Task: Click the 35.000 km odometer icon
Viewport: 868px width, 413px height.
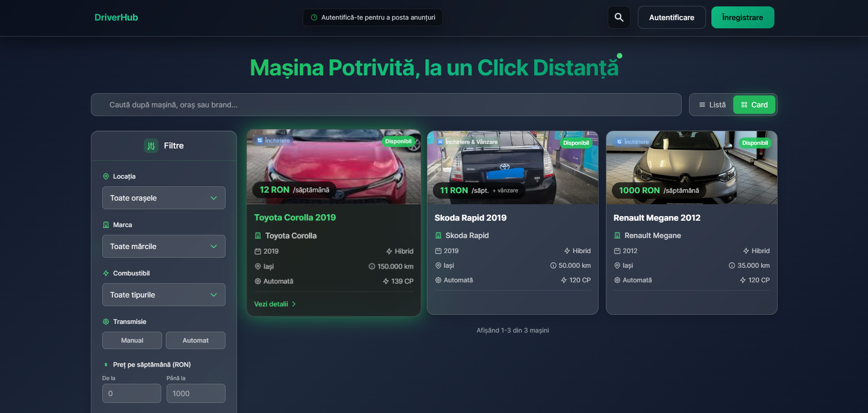Action: click(732, 265)
